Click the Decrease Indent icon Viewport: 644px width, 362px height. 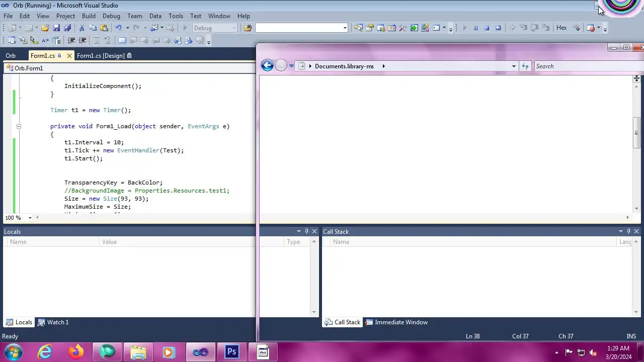(71, 41)
